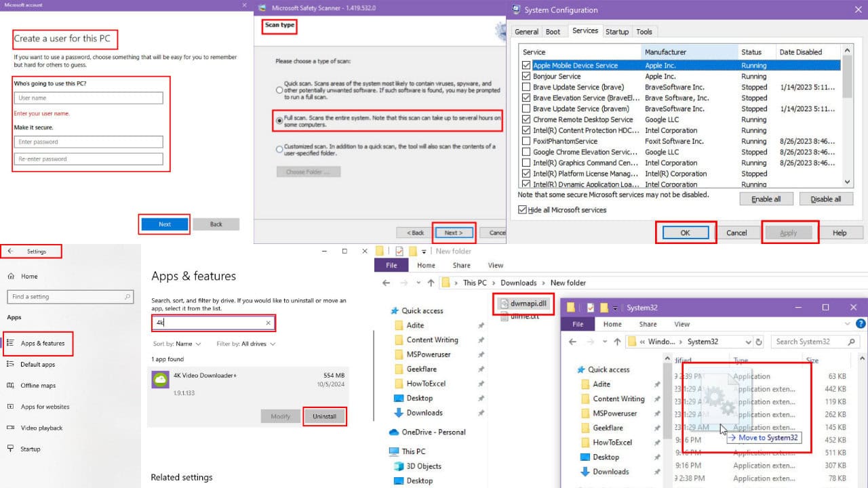
Task: Open System32 address bar history dropdown
Action: [x=748, y=342]
